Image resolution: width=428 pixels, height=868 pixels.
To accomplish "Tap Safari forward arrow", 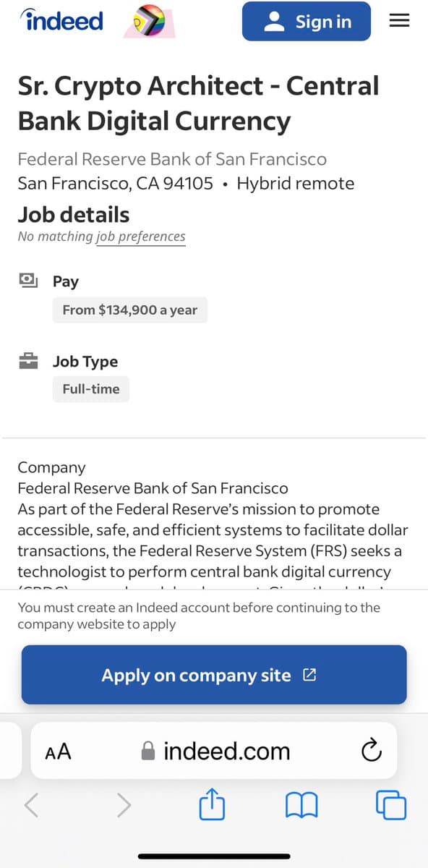I will coord(124,805).
